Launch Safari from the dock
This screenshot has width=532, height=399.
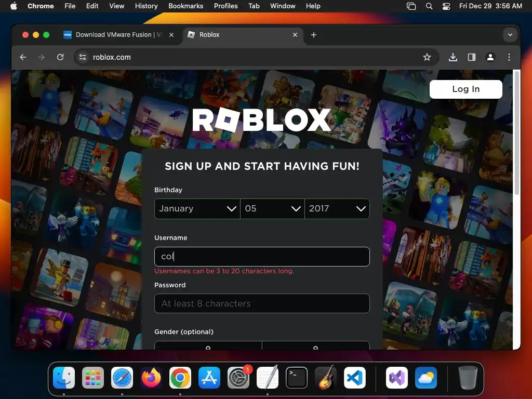pyautogui.click(x=122, y=378)
